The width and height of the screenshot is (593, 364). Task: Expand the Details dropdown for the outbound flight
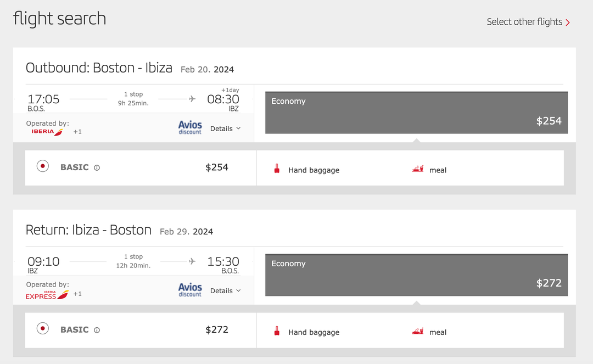(x=225, y=128)
